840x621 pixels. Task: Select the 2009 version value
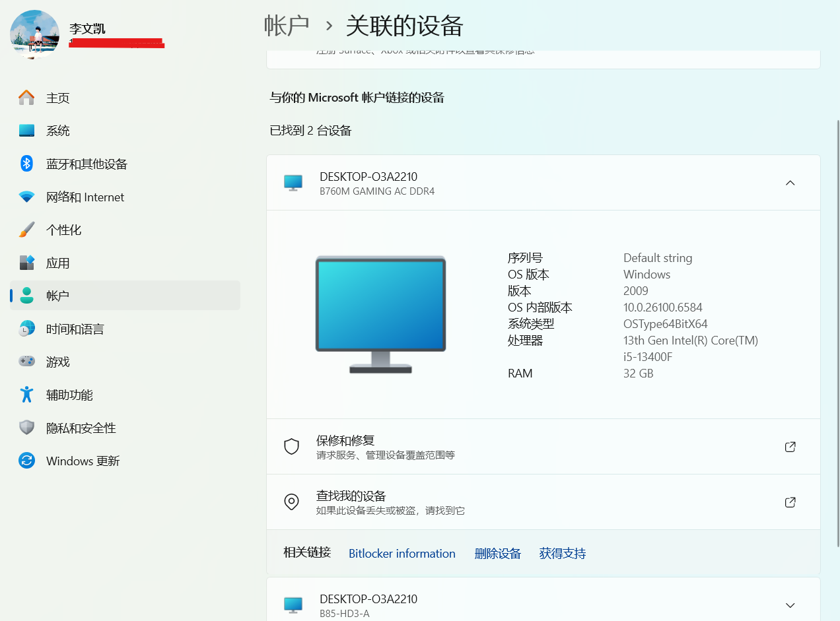(x=636, y=291)
